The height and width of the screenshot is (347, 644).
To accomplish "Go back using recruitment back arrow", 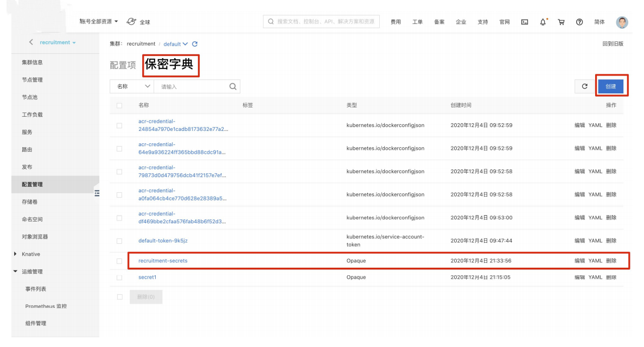I will point(31,42).
